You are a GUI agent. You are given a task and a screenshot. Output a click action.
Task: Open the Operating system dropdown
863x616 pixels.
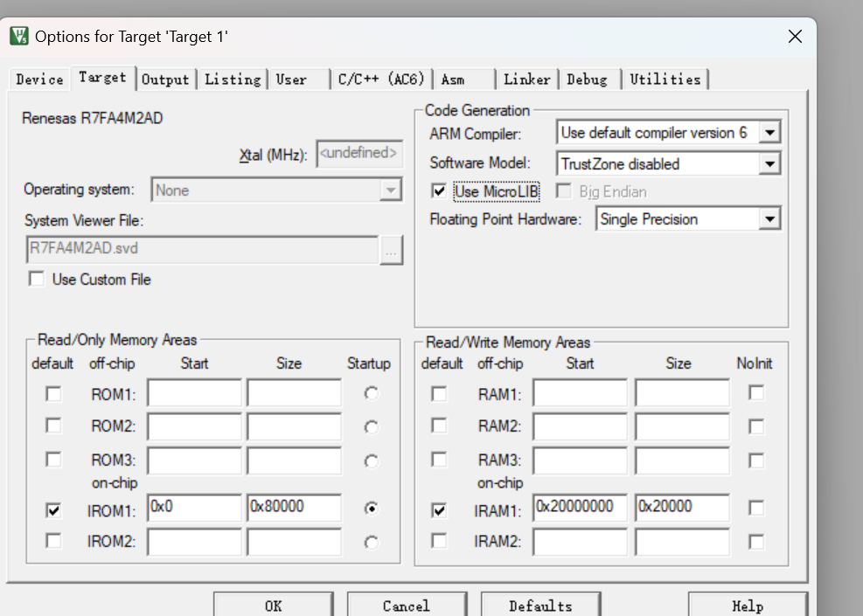tap(390, 190)
